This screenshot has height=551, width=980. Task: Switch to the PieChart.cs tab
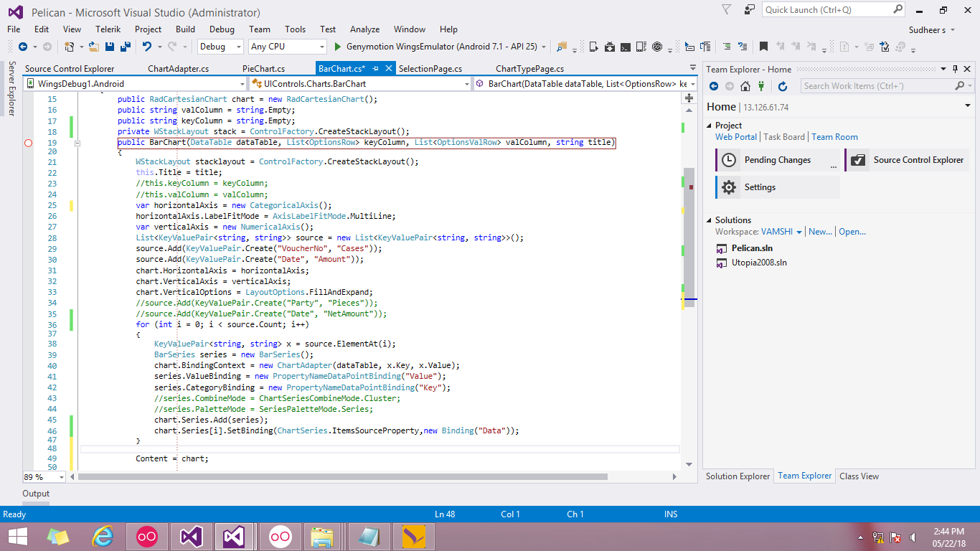pyautogui.click(x=263, y=69)
